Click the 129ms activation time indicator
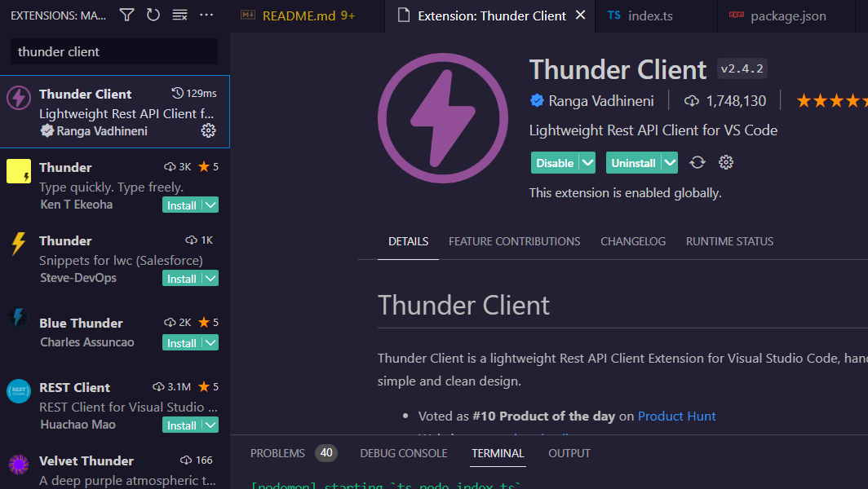868x489 pixels. tap(194, 93)
